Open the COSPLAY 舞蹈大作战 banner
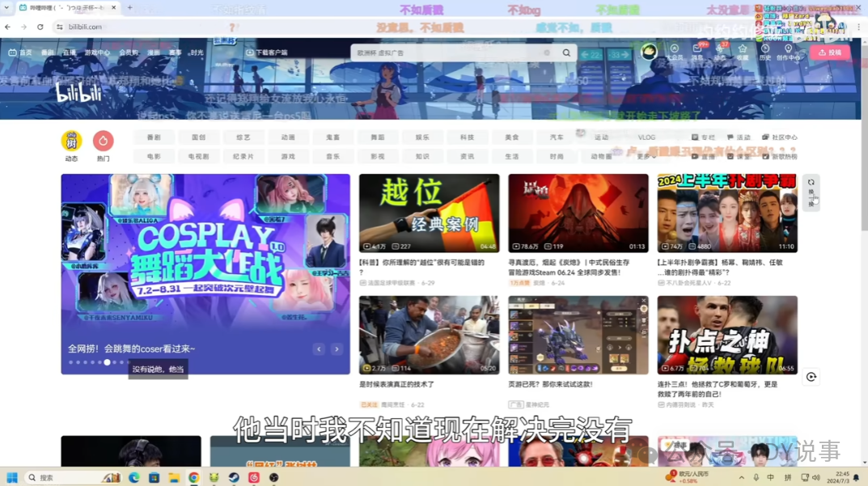This screenshot has height=486, width=868. pyautogui.click(x=205, y=274)
